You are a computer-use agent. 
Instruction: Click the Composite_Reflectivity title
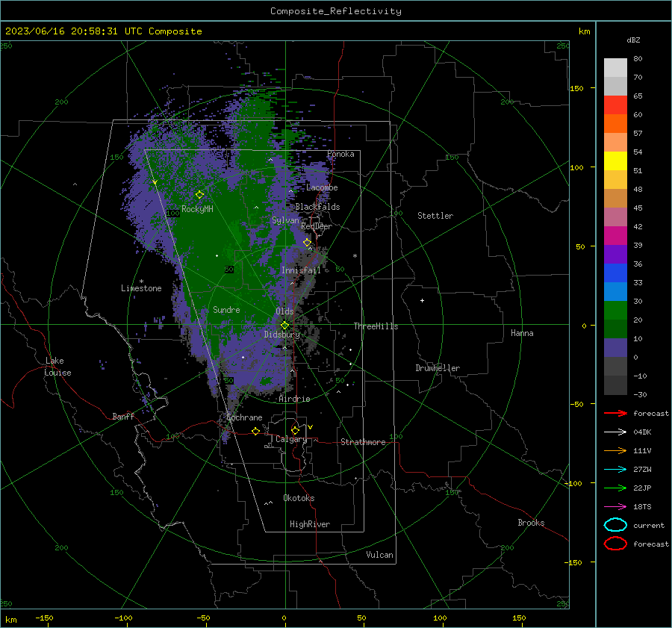coord(336,11)
